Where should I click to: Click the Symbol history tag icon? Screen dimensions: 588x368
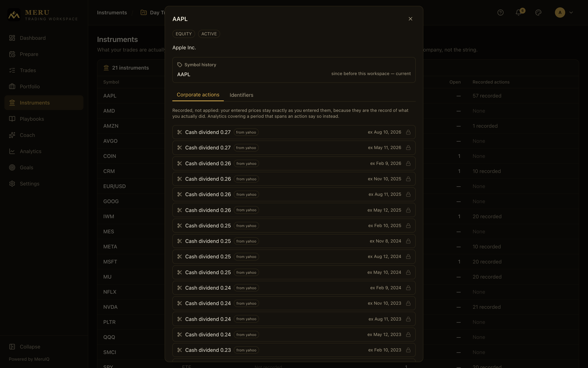180,65
